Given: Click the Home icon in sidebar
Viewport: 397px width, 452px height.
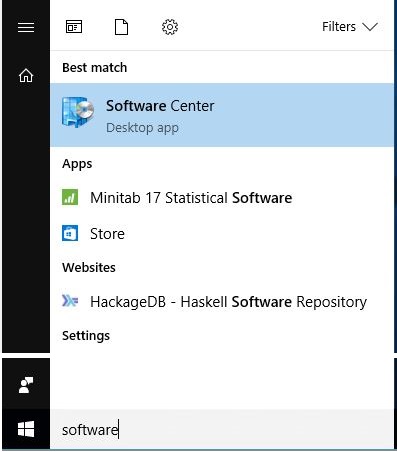Looking at the screenshot, I should (26, 75).
